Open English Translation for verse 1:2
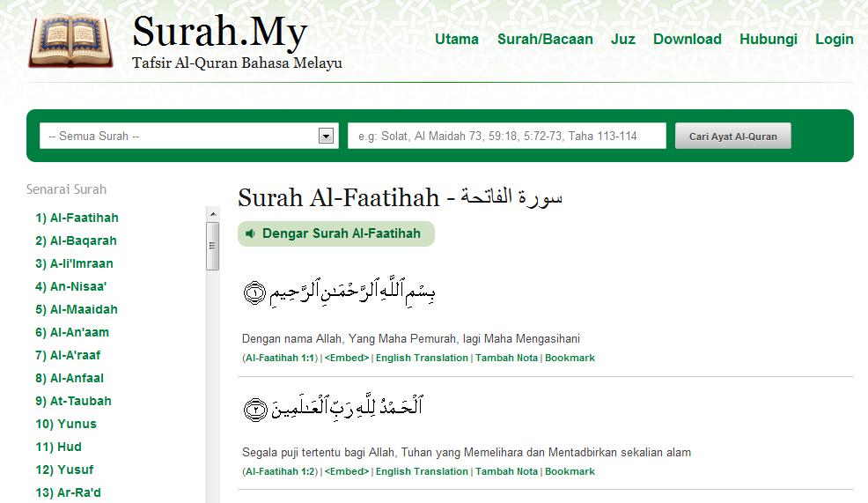Image resolution: width=868 pixels, height=503 pixels. 422,471
